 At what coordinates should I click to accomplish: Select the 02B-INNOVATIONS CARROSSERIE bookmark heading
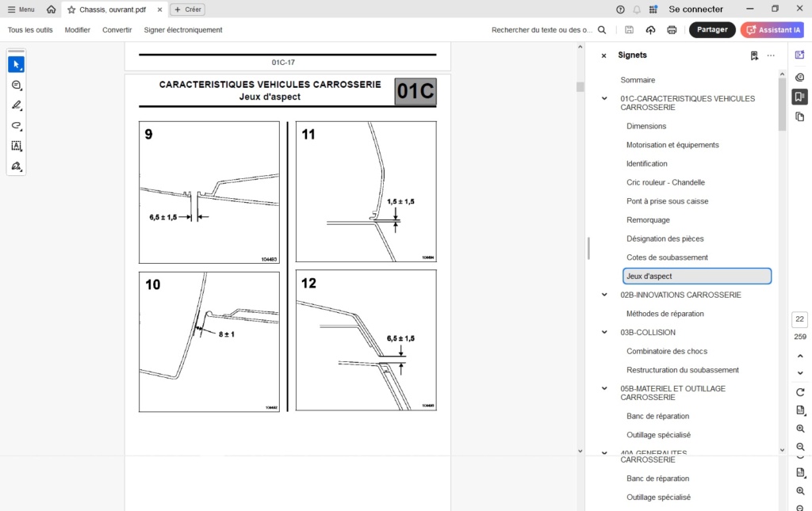click(x=680, y=295)
